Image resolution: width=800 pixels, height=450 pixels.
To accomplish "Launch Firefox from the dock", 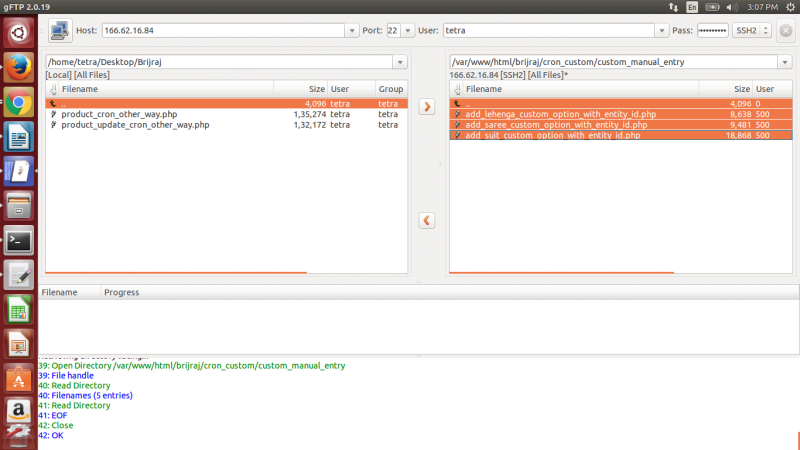I will point(19,67).
